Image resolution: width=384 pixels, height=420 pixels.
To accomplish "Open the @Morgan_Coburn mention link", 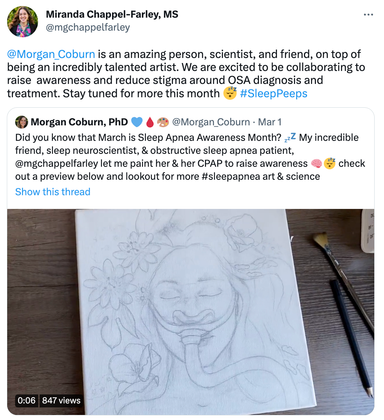I will coord(51,54).
